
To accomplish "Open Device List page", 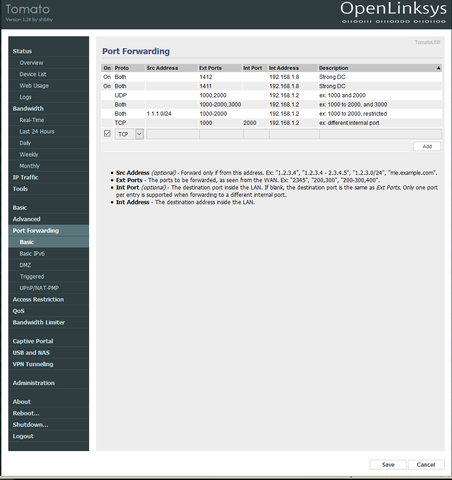I will 33,74.
